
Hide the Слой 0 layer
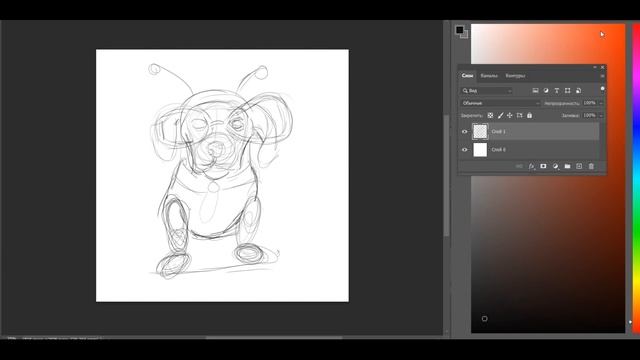464,150
